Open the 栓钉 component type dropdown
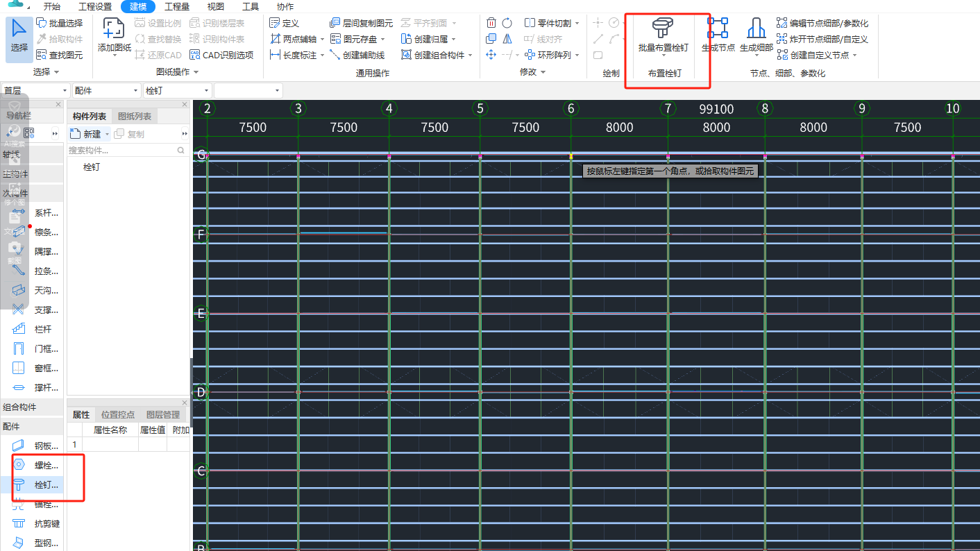 [x=177, y=91]
